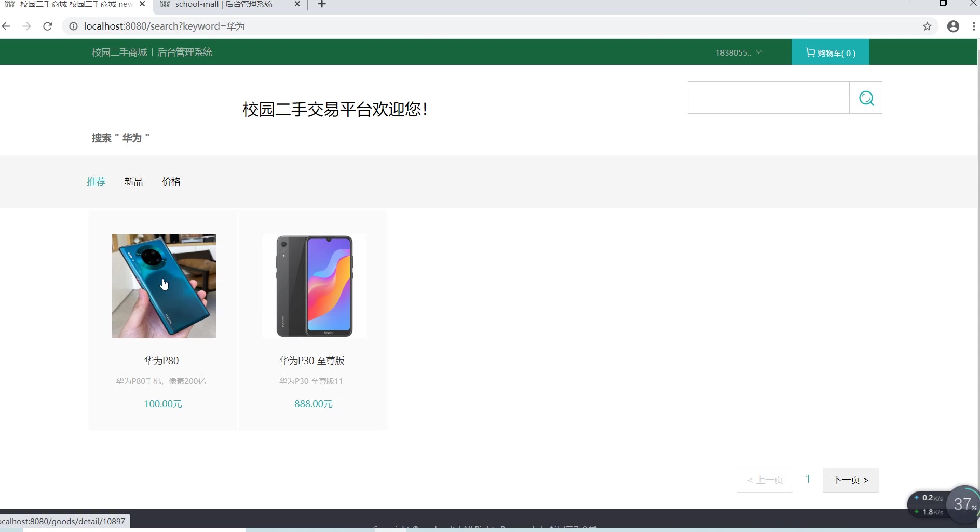Viewport: 980px width, 532px height.
Task: Click the 华为P80 product title
Action: [161, 361]
